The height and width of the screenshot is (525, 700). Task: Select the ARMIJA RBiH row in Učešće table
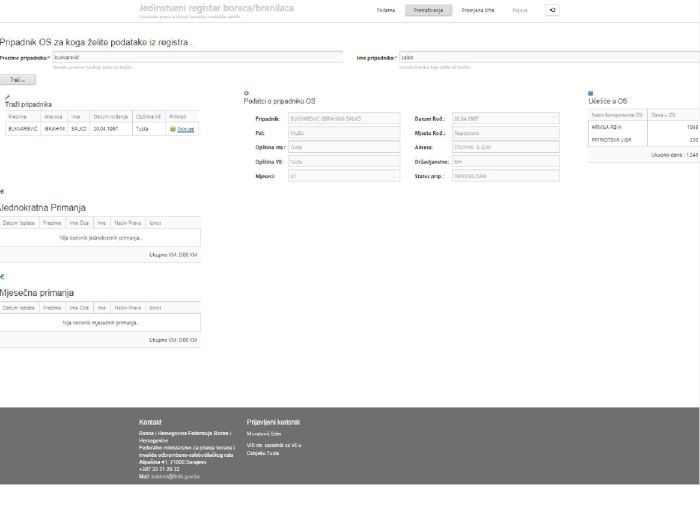614,127
